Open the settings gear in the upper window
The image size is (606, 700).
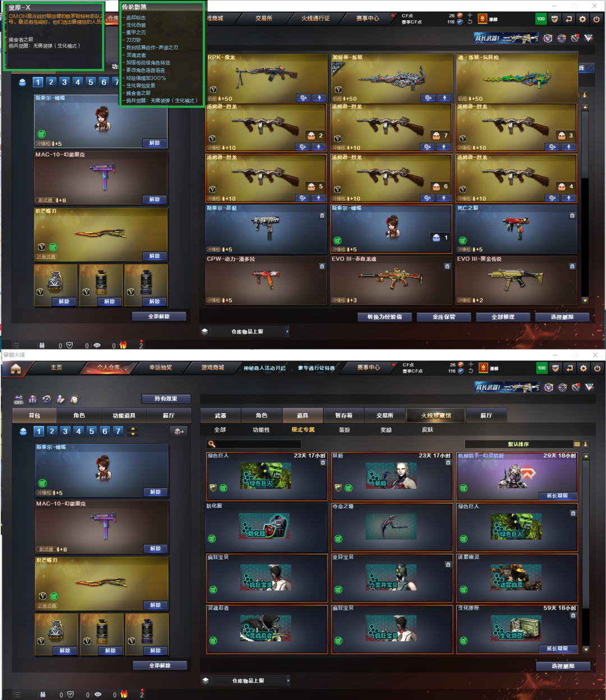(x=582, y=19)
